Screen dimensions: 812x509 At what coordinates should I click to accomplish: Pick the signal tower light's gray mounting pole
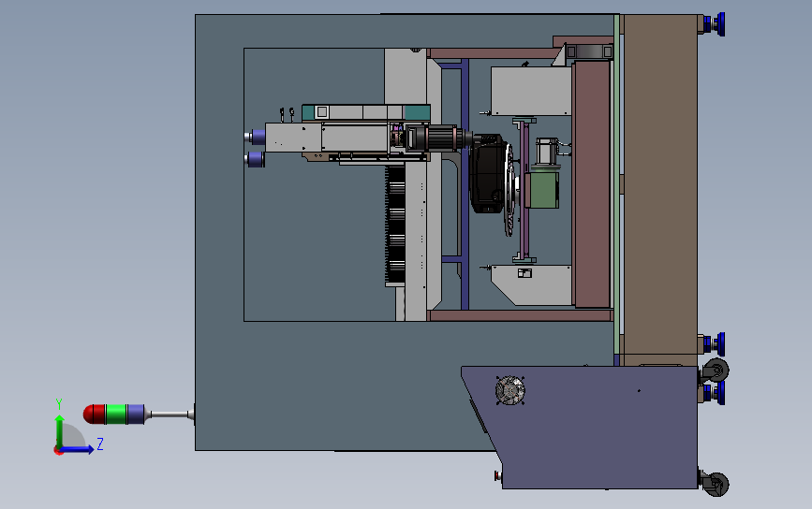tap(169, 414)
